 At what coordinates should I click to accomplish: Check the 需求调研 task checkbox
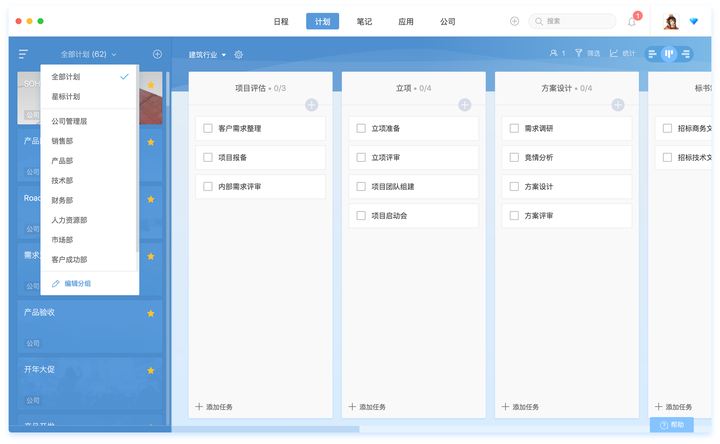514,128
